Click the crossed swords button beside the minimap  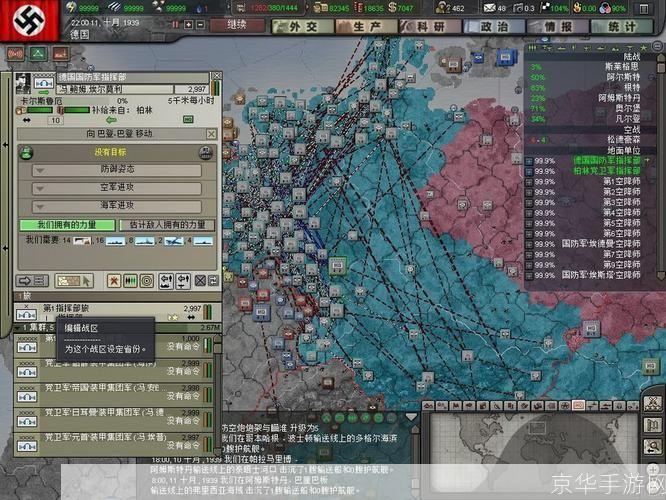coord(652,402)
